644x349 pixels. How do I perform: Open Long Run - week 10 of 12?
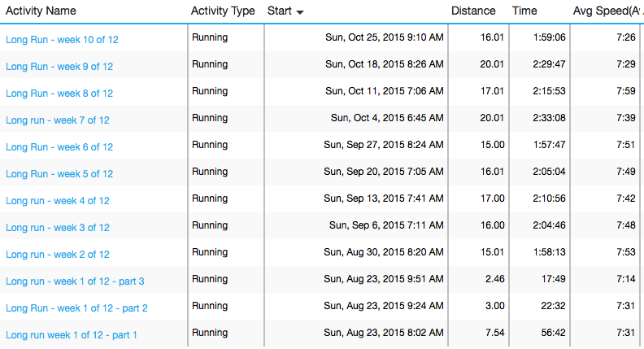[x=63, y=40]
